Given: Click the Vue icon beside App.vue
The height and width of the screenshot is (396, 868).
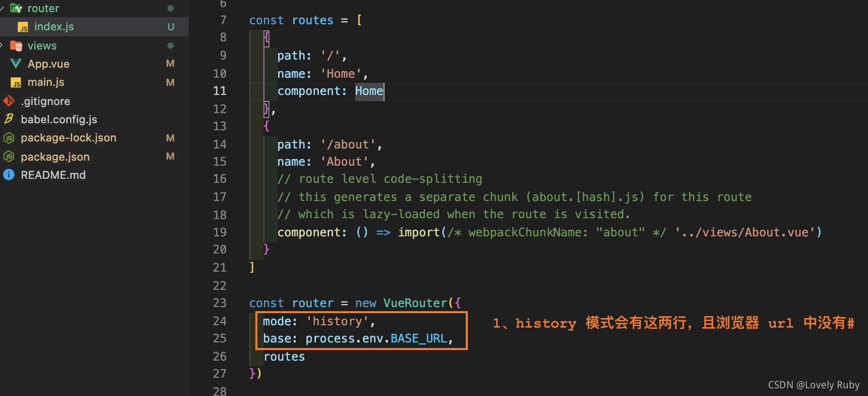Looking at the screenshot, I should coord(16,64).
